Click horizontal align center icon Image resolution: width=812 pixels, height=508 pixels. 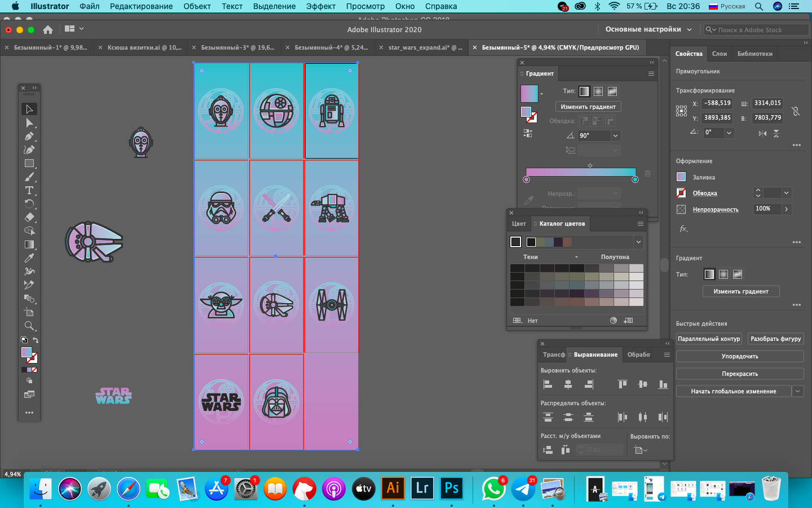568,384
